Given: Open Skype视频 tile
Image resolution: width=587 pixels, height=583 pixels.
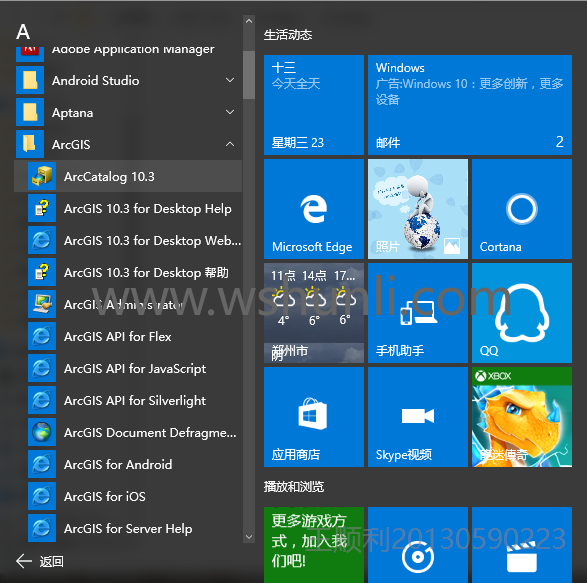Looking at the screenshot, I should click(x=418, y=417).
